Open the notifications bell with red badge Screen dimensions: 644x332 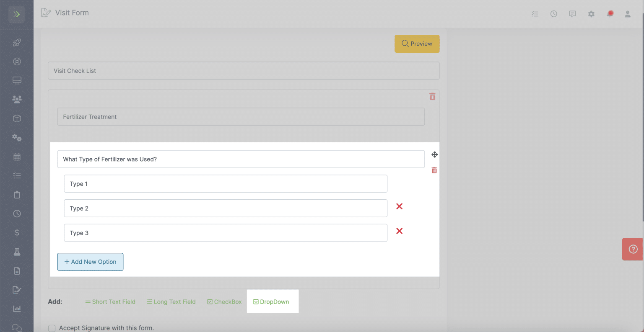610,14
